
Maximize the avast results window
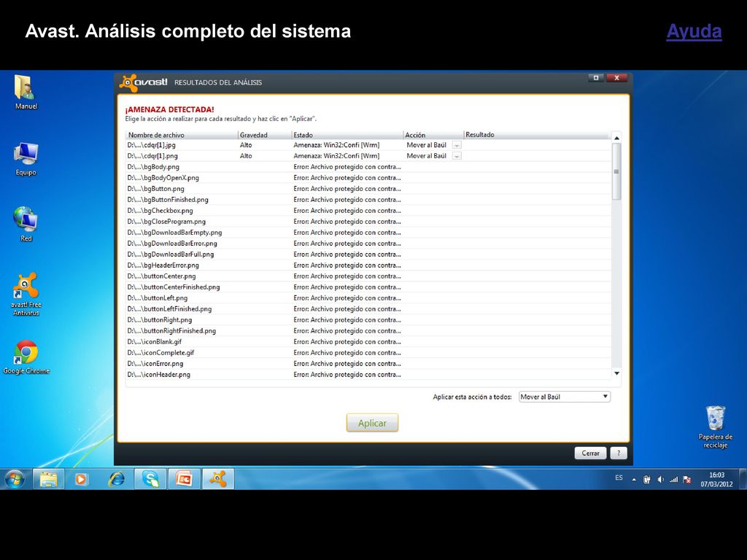pyautogui.click(x=595, y=77)
